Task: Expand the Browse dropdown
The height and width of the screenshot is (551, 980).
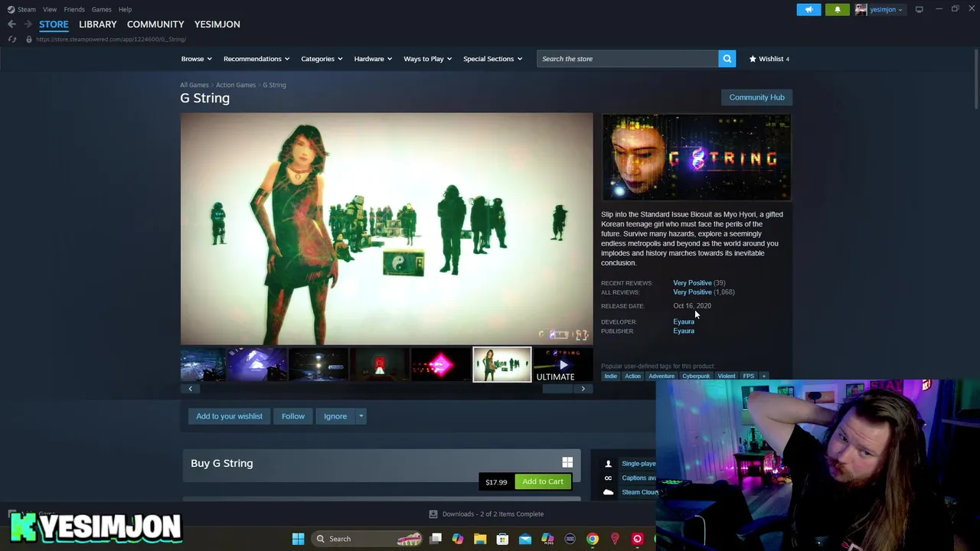Action: pos(197,59)
